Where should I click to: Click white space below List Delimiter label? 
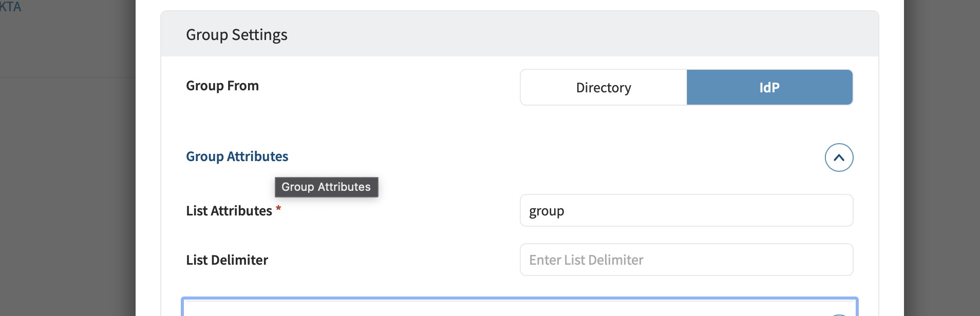tap(308, 285)
